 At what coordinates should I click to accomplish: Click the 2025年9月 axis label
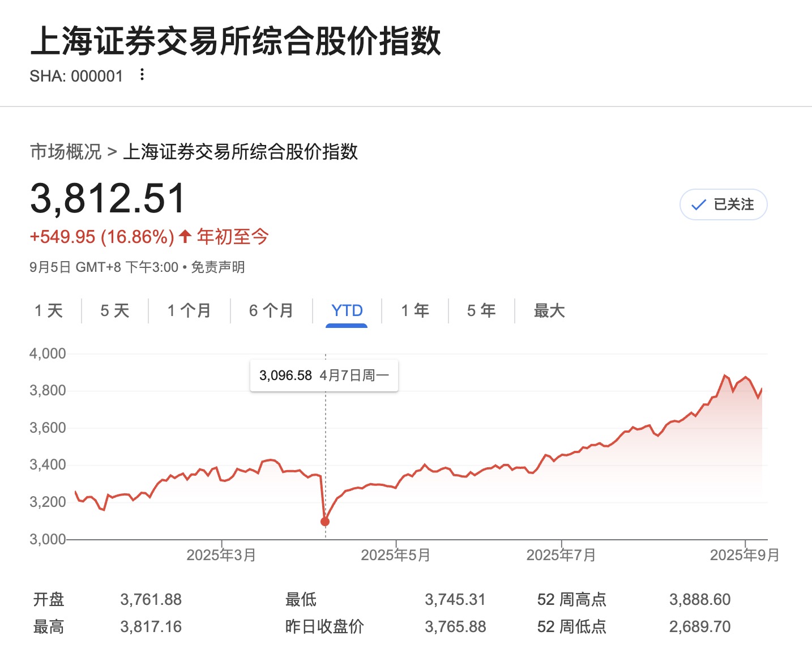[745, 555]
